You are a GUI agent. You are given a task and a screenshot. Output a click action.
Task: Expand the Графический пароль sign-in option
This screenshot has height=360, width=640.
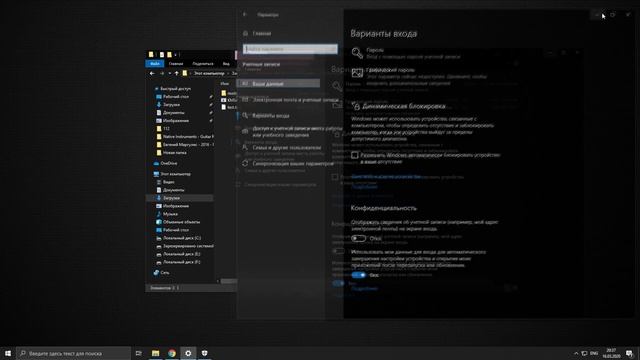click(420, 76)
